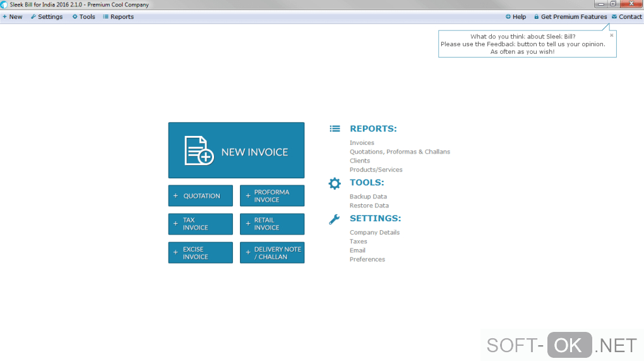Screen dimensions: 644x361
Task: Click the Sleek Bill logo in title bar
Action: pyautogui.click(x=4, y=5)
